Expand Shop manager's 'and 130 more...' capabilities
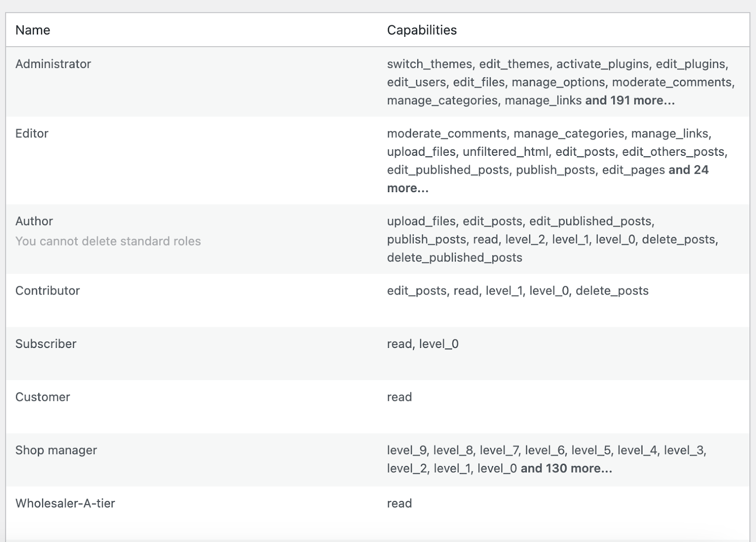This screenshot has height=542, width=756. coord(566,469)
